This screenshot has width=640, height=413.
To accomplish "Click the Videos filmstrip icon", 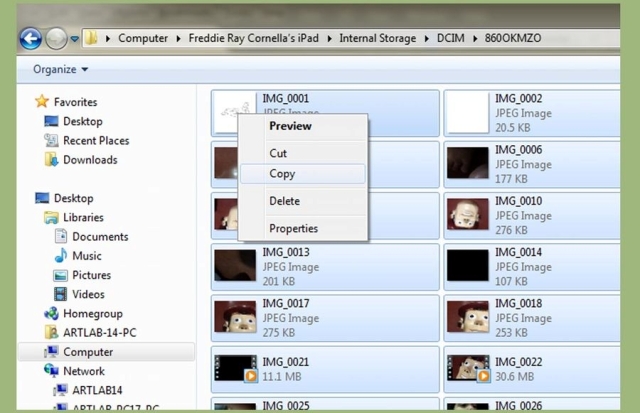I will click(x=60, y=294).
